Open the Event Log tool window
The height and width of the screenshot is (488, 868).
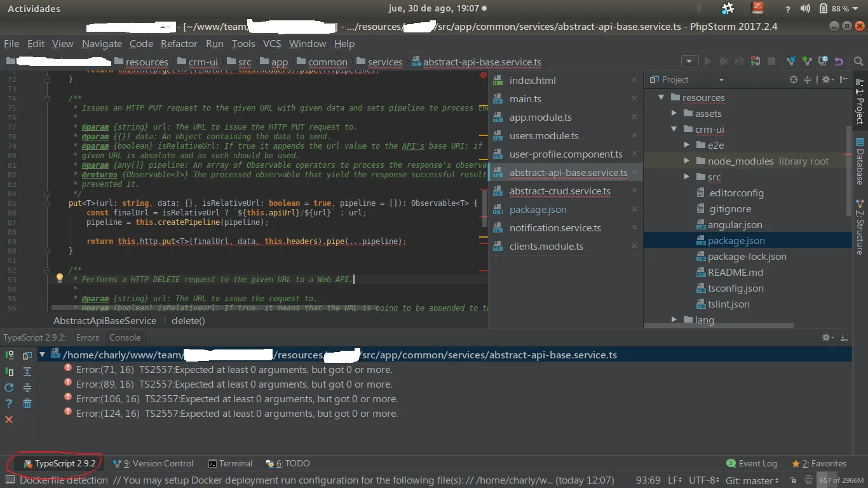pos(752,463)
